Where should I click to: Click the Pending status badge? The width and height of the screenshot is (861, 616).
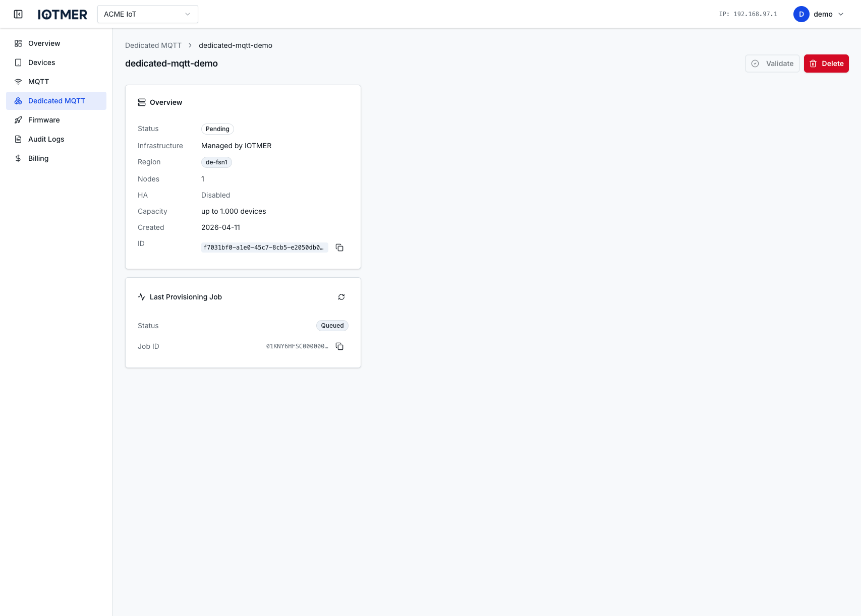[217, 129]
